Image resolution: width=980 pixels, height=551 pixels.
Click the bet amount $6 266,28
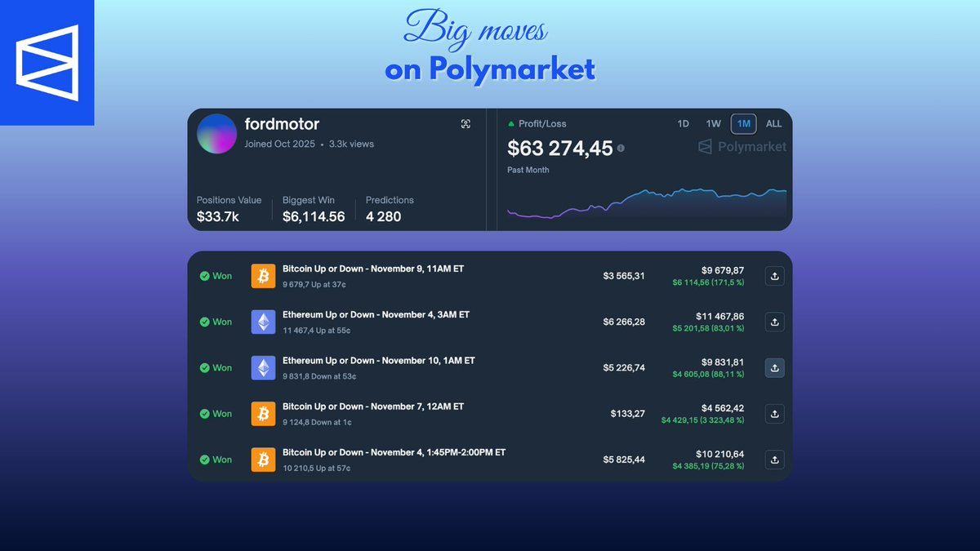click(624, 322)
